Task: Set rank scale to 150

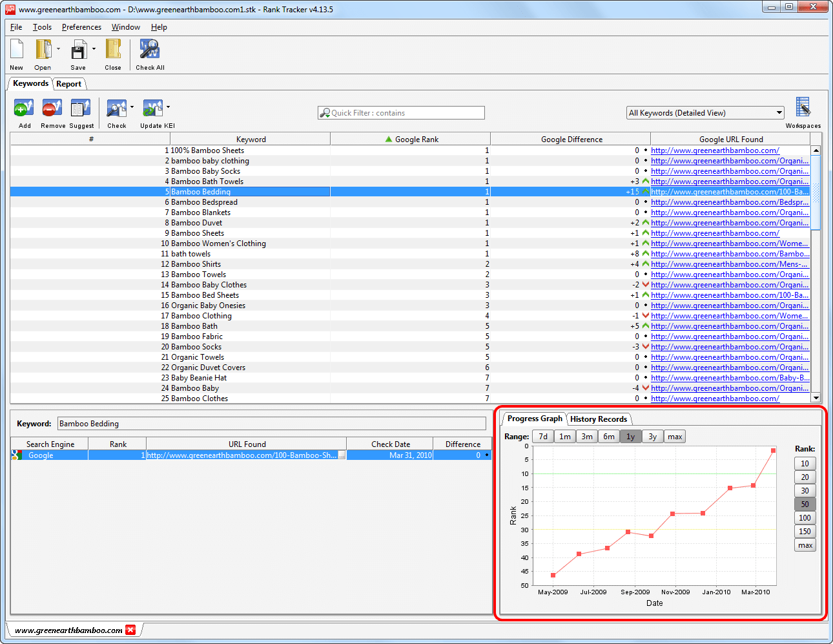Action: pyautogui.click(x=805, y=532)
